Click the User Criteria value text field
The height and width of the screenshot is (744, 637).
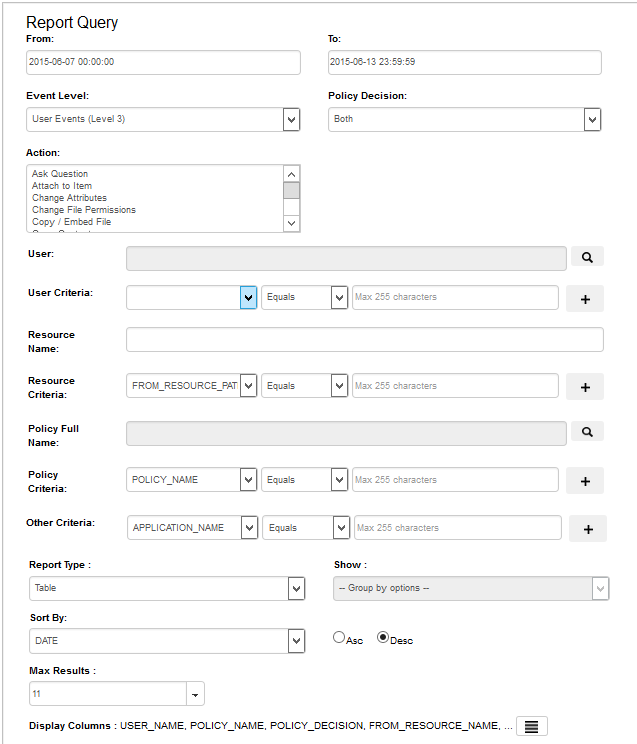tap(455, 298)
